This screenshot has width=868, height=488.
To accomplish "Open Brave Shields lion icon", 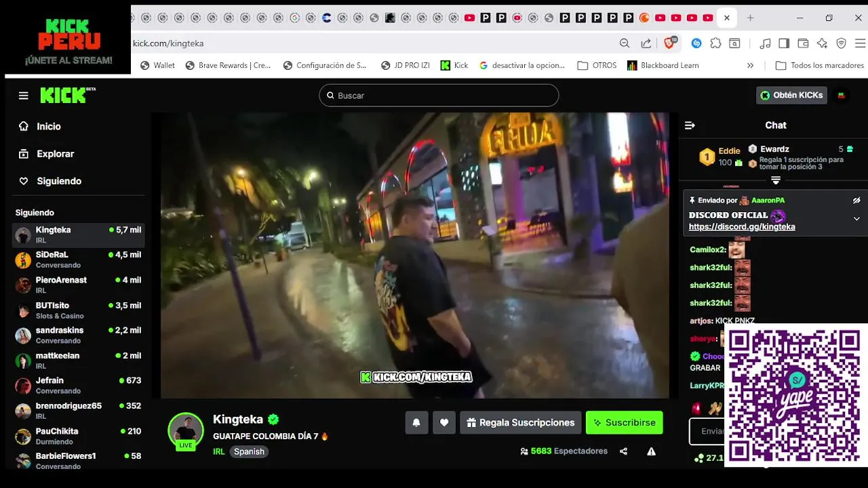I will tap(670, 43).
